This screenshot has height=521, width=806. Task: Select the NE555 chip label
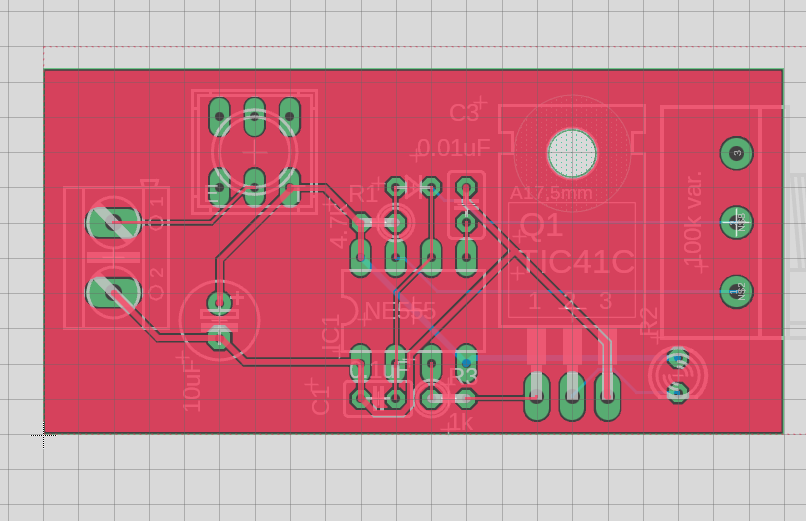coord(400,311)
